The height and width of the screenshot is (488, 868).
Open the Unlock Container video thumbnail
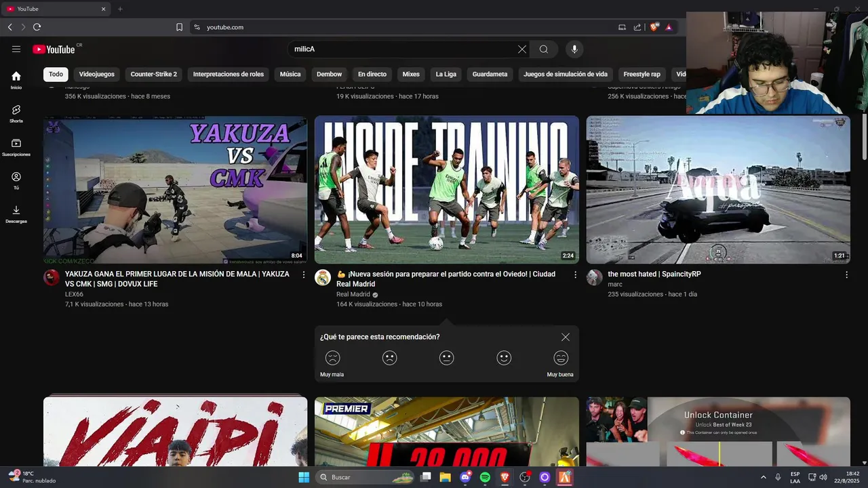pos(718,431)
